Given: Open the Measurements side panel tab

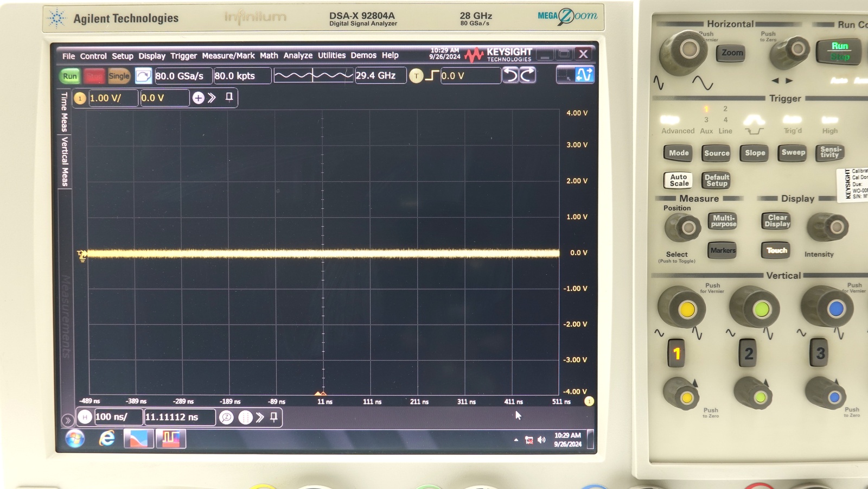Looking at the screenshot, I should 66,316.
